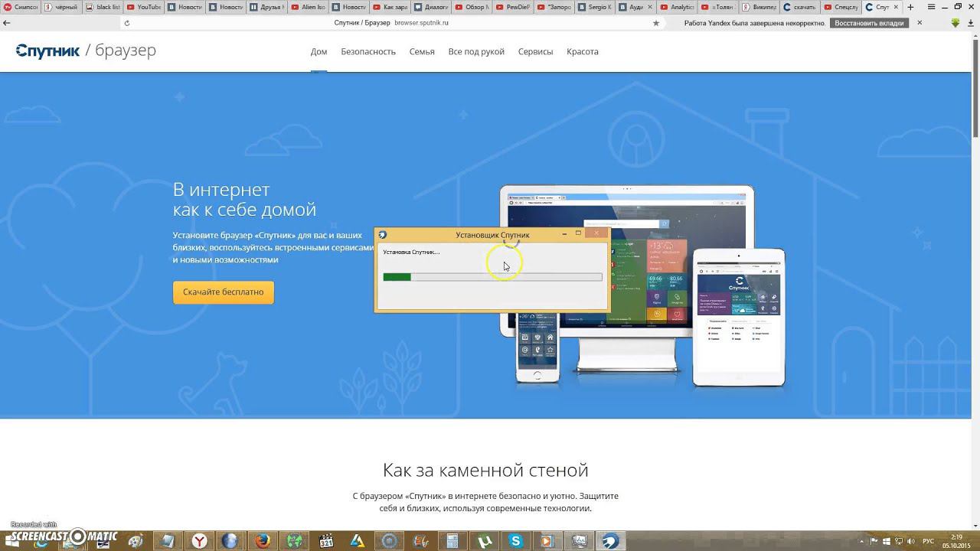The image size is (980, 551).
Task: Click the Установщик Спутник title bar icon
Action: [383, 234]
